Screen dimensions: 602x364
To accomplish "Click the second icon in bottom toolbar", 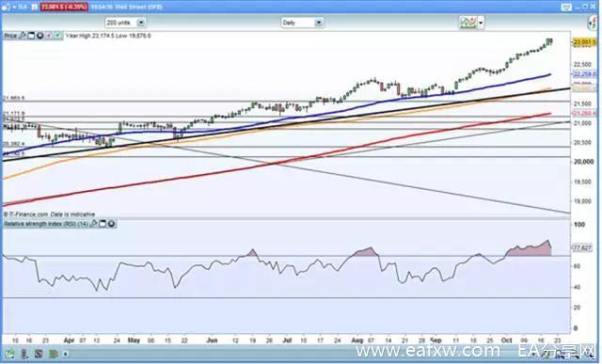I will [x=24, y=354].
